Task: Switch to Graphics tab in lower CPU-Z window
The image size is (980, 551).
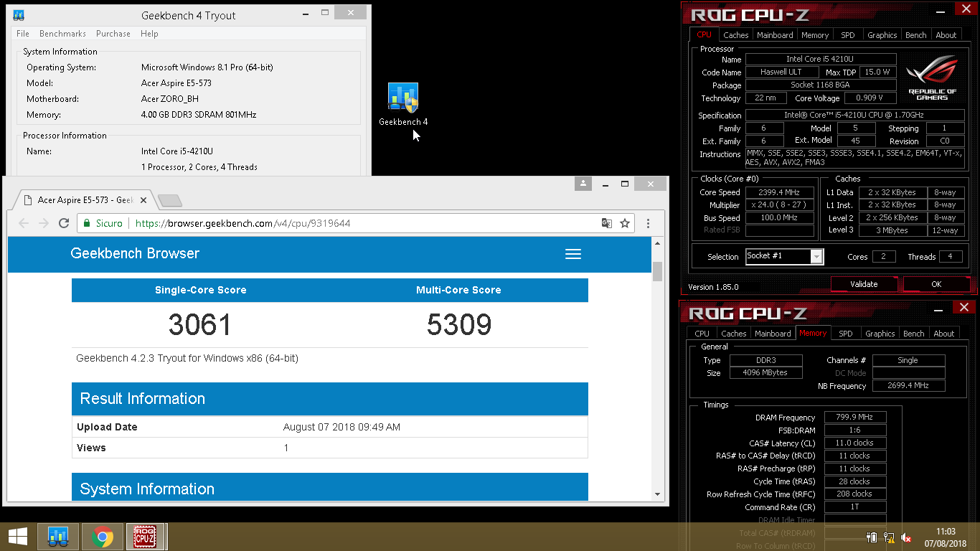Action: click(x=880, y=334)
